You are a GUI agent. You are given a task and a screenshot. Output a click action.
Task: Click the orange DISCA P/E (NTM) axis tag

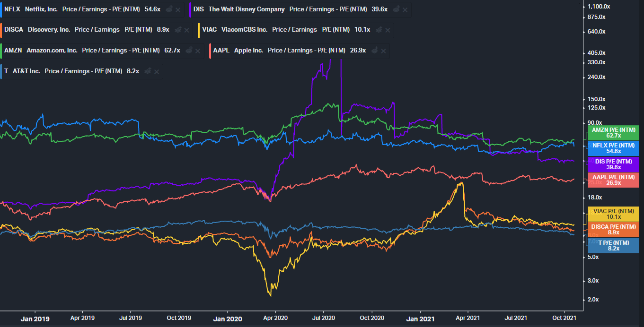[613, 230]
